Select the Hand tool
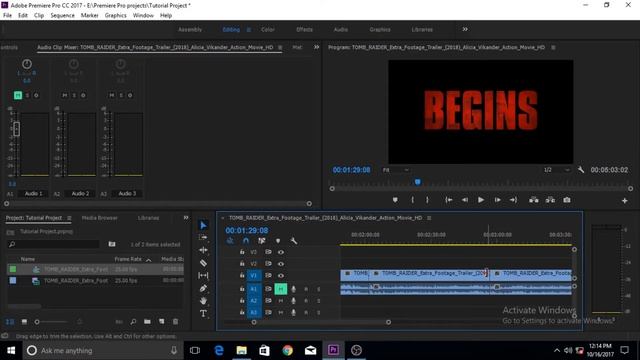The height and width of the screenshot is (360, 640). pos(203,301)
